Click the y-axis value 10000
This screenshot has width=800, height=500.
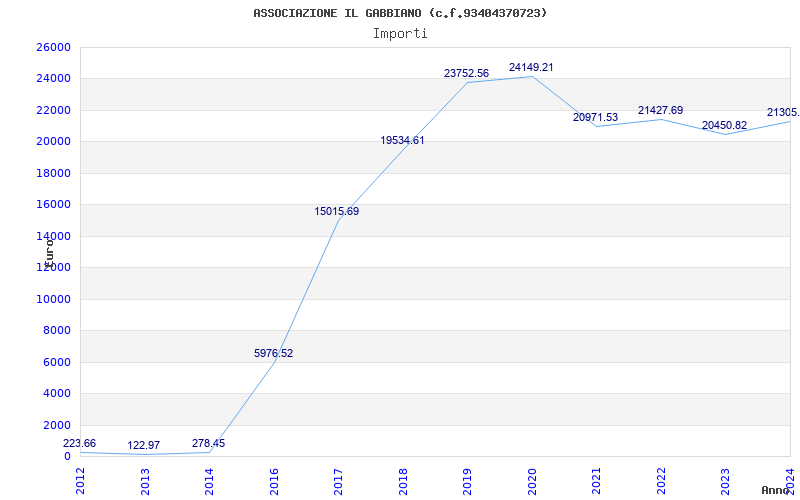pyautogui.click(x=53, y=299)
